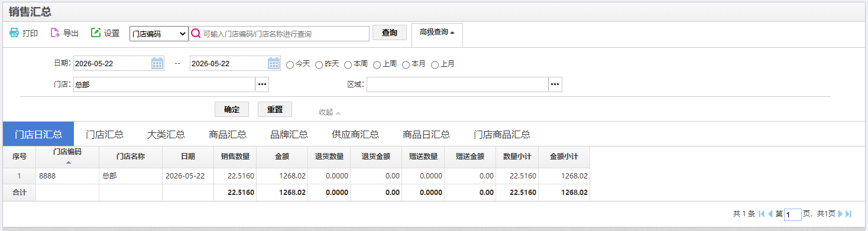The height and width of the screenshot is (231, 868).
Task: Click the ellipsis button beside 区域 field
Action: pos(555,84)
